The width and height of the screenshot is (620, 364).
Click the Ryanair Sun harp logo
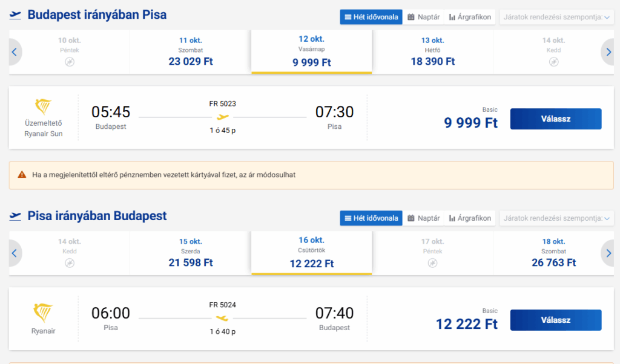point(43,106)
